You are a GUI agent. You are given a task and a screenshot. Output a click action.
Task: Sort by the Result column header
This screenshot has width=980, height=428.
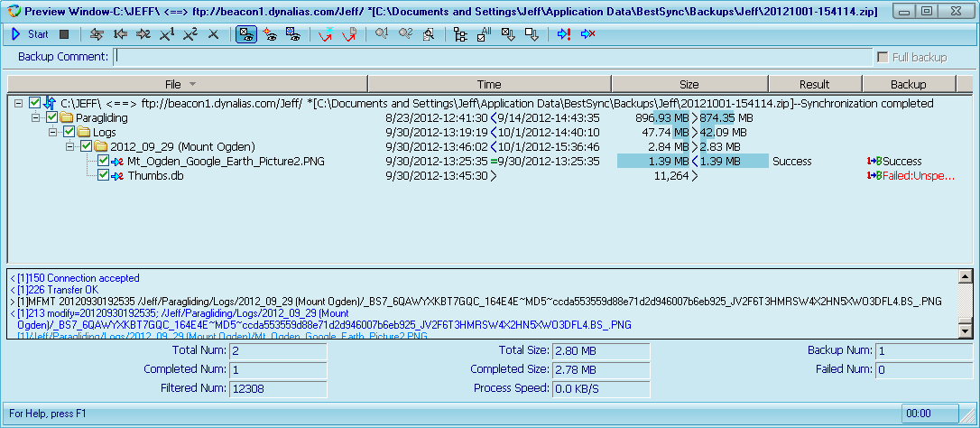[815, 84]
